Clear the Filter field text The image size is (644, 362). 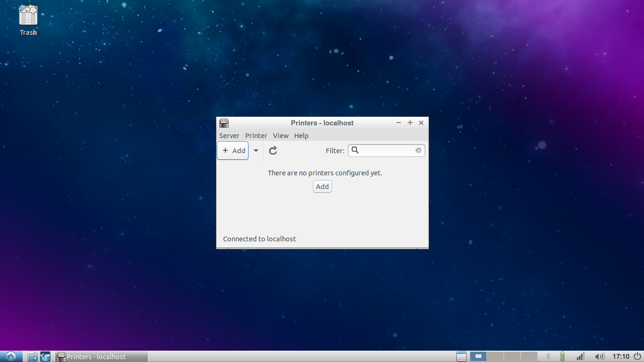pyautogui.click(x=418, y=151)
